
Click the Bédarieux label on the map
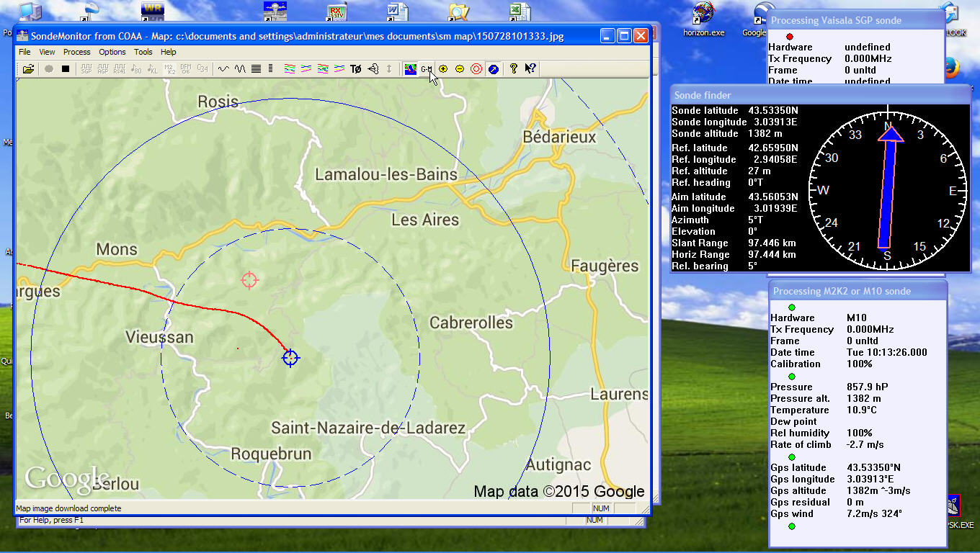coord(560,137)
